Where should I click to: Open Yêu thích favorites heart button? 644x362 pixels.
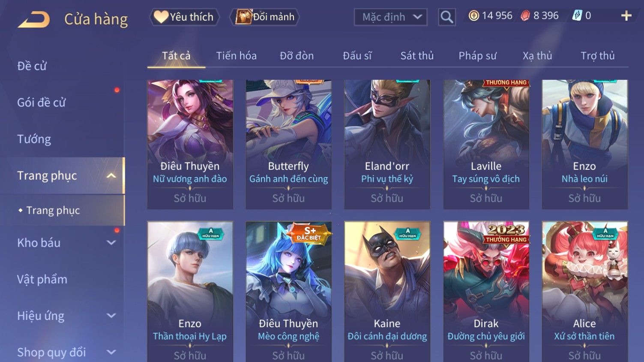[184, 17]
